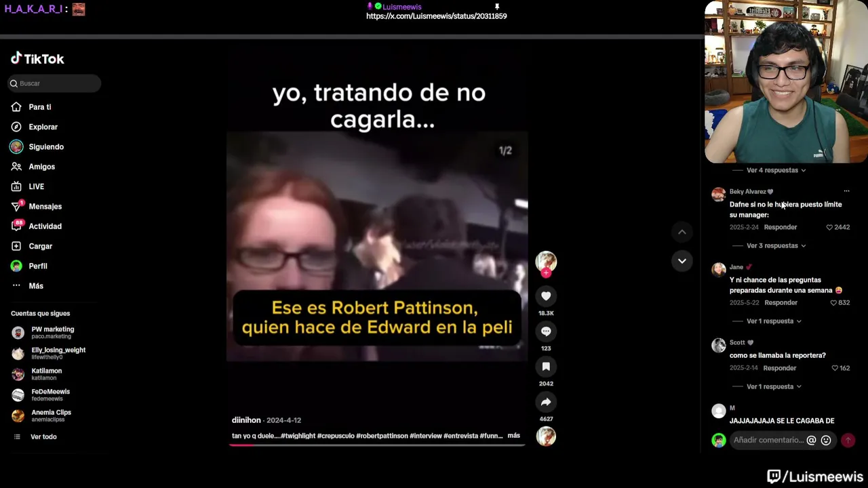Expand Ver 4 respuestas
Viewport: 868px width, 488px height.
tap(776, 170)
